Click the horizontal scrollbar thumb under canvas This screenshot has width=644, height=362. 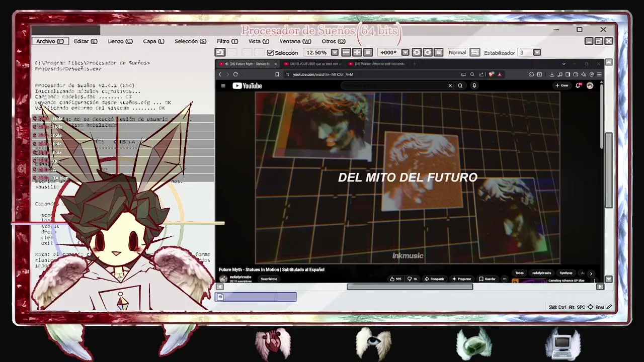[410, 287]
